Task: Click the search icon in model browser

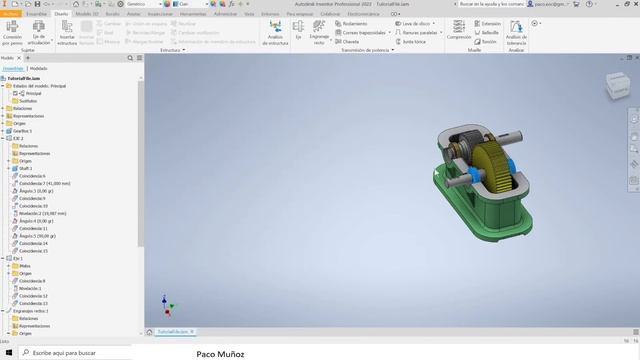Action: pyautogui.click(x=130, y=58)
